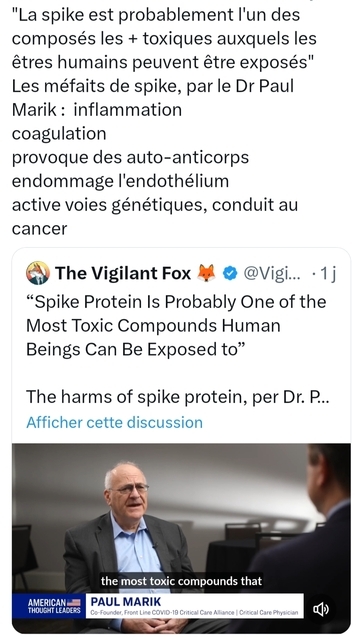Click the American Thought Leaders logo
Image resolution: width=361 pixels, height=640 pixels.
(49, 606)
